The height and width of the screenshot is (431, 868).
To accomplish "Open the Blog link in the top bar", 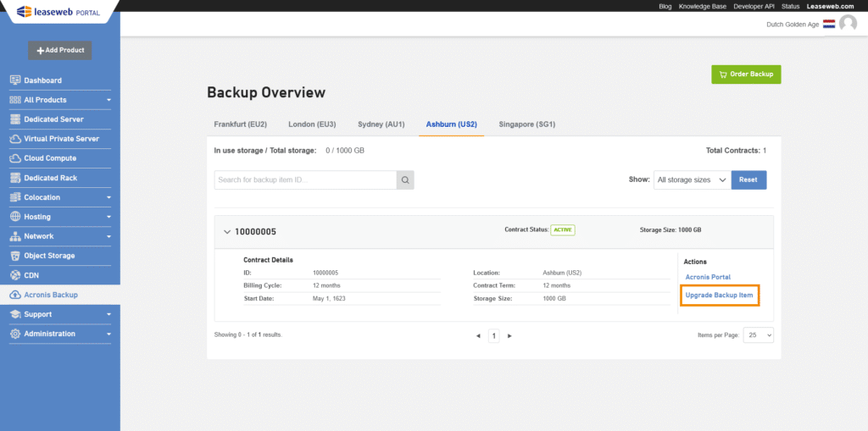I will (665, 6).
